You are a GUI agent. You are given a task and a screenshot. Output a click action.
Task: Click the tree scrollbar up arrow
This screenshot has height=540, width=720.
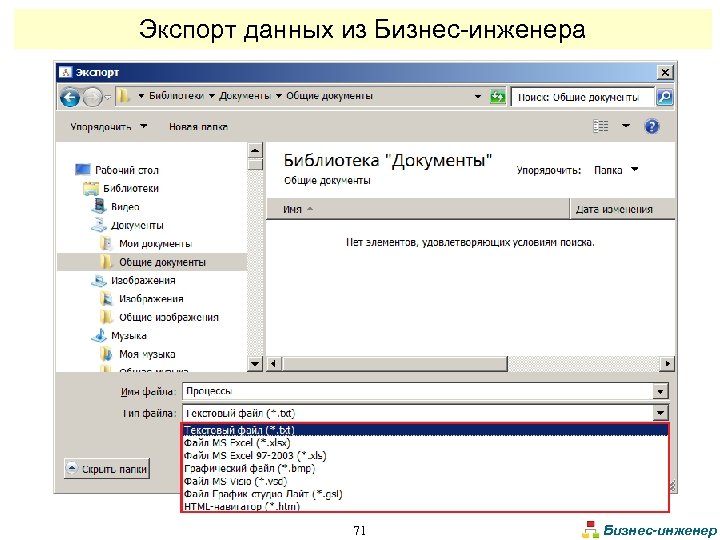coord(255,150)
